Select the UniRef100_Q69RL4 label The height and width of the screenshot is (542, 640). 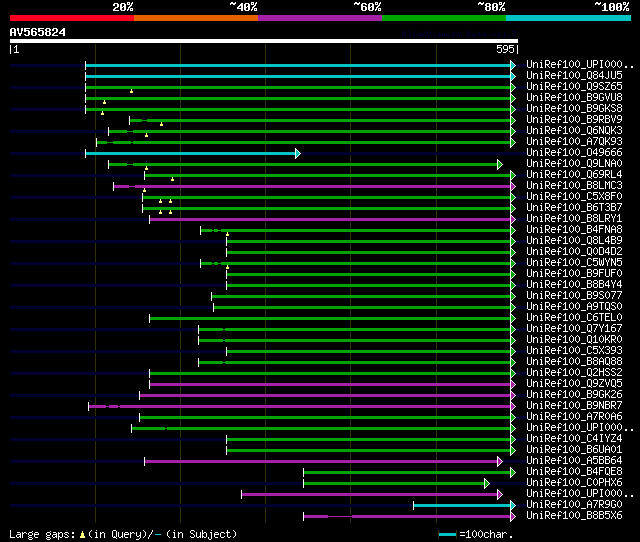pos(574,175)
